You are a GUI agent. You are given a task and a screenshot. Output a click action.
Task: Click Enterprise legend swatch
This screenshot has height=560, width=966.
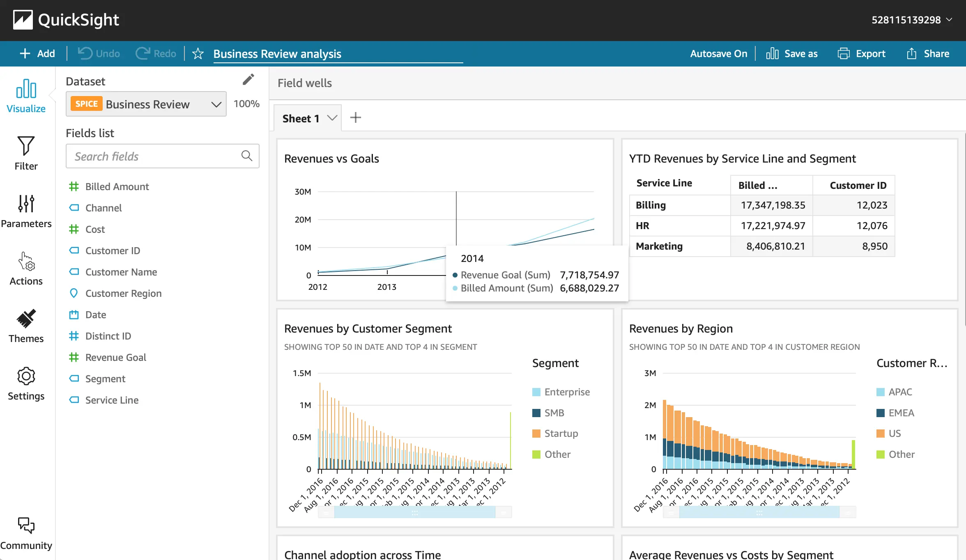tap(536, 392)
